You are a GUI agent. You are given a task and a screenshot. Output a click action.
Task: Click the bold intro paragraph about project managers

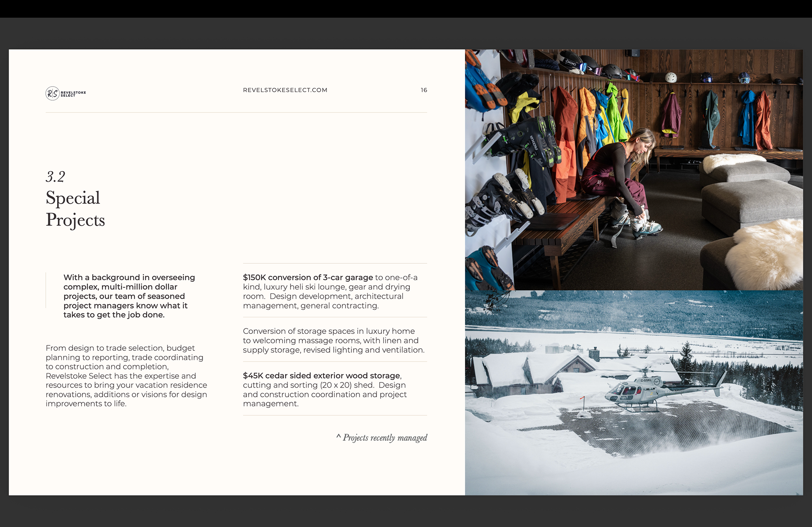click(x=129, y=296)
